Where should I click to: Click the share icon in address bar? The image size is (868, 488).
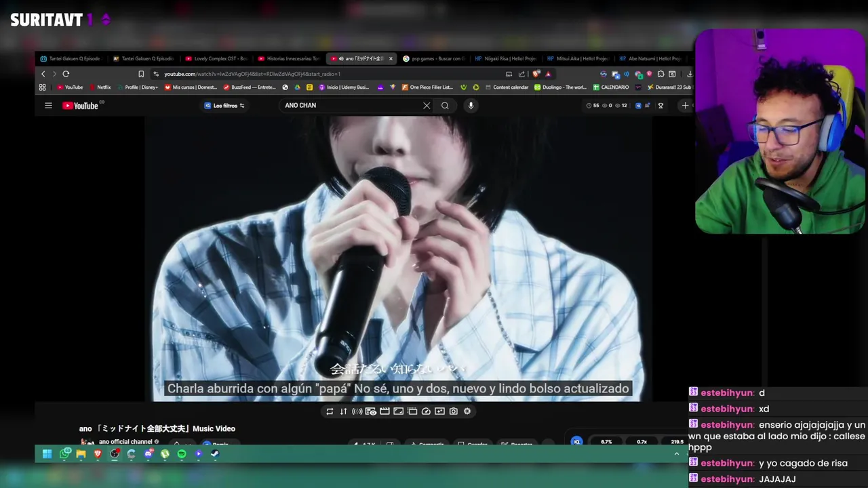click(x=521, y=74)
